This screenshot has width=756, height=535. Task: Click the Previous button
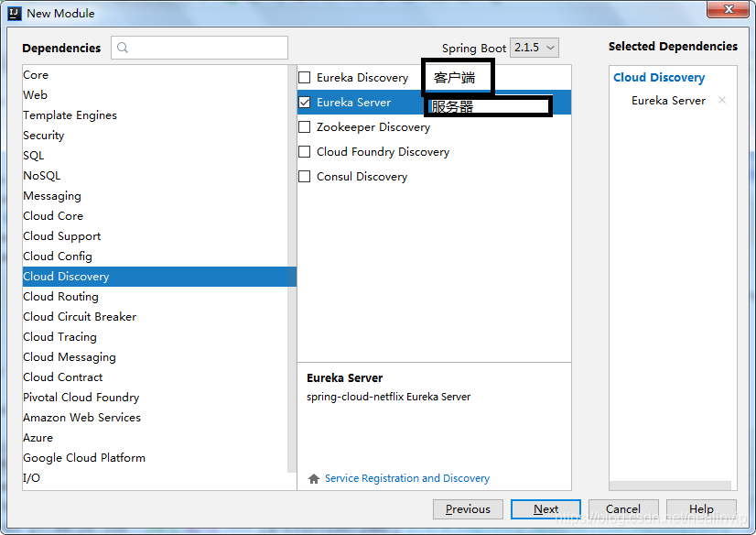pyautogui.click(x=468, y=509)
